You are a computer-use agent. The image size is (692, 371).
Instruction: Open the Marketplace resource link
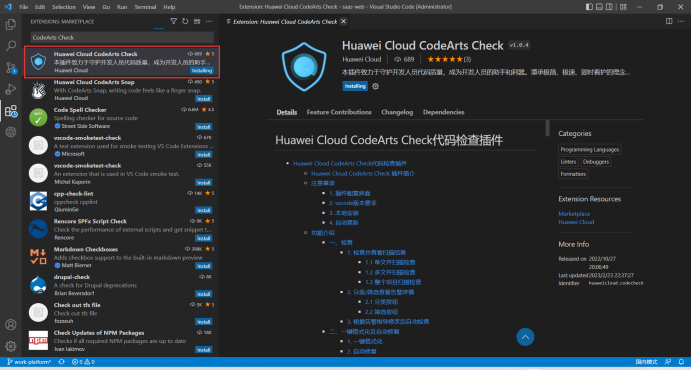pyautogui.click(x=574, y=214)
